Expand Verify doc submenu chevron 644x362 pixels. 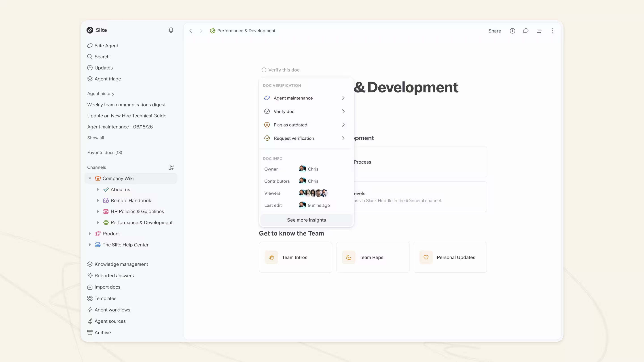point(343,112)
